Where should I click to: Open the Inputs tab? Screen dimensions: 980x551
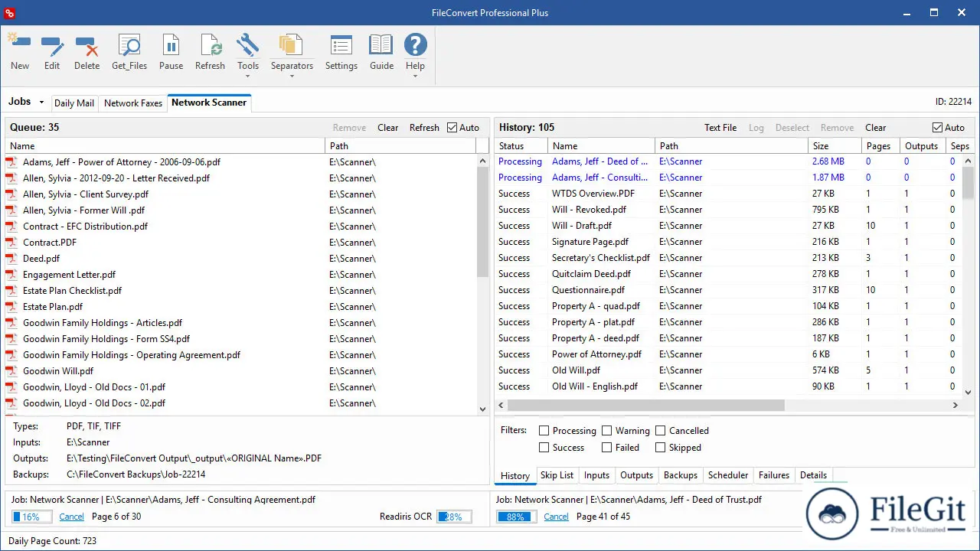coord(596,475)
